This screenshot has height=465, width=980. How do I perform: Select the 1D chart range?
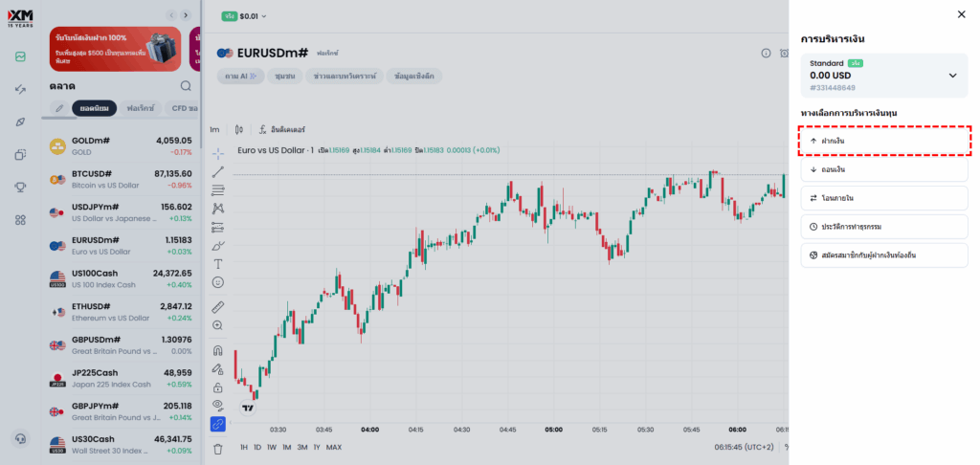coord(258,447)
